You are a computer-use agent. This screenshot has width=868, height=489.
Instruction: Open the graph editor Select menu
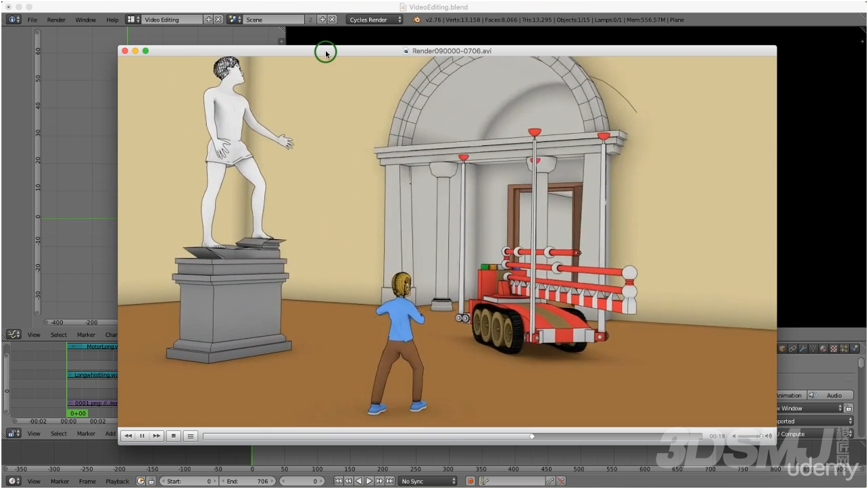coord(59,335)
